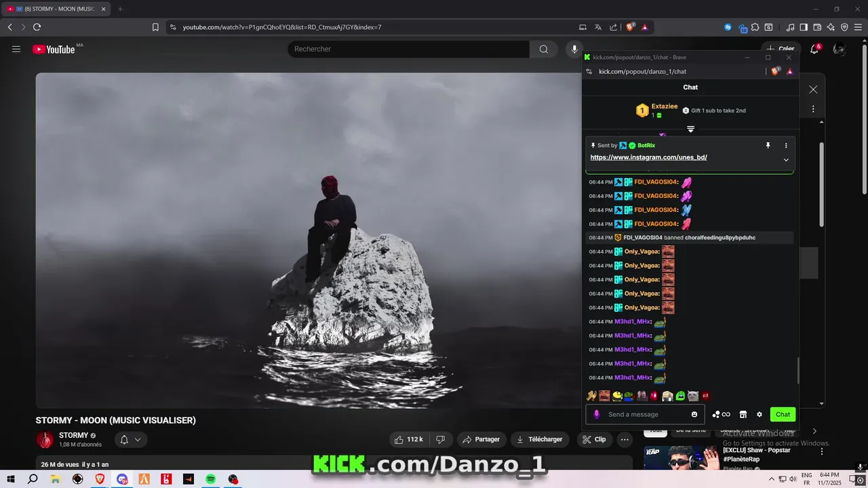
Task: Open the video more actions ellipsis
Action: point(625,439)
